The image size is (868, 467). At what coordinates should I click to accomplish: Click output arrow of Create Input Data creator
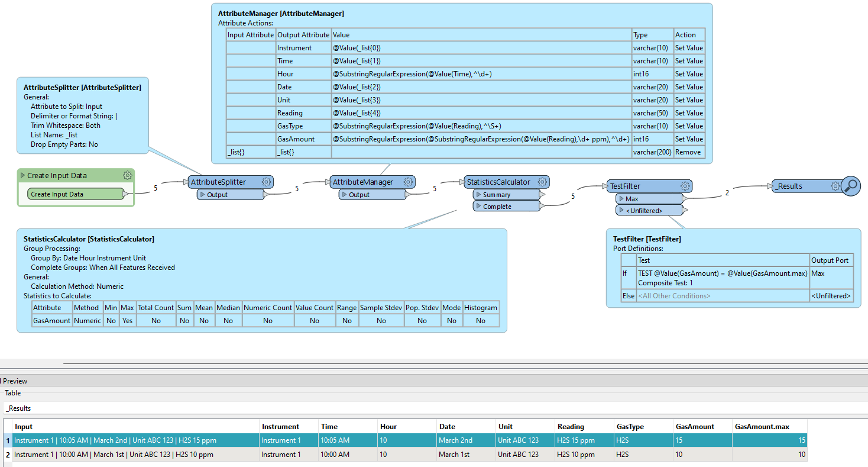pos(127,194)
